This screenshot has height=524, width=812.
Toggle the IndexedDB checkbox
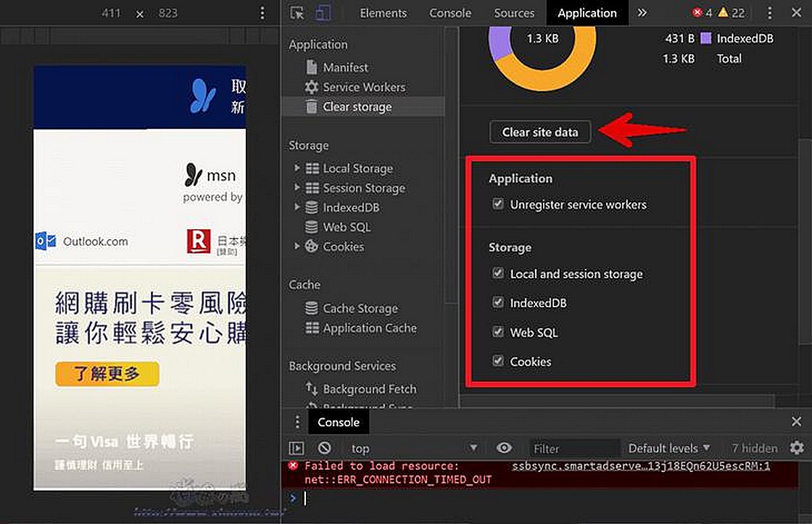(497, 302)
